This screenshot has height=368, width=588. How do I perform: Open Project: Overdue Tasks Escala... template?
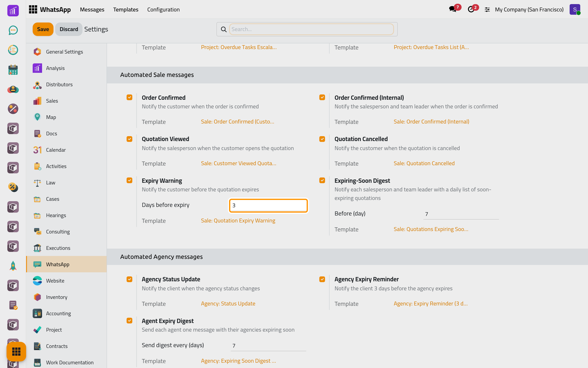239,47
